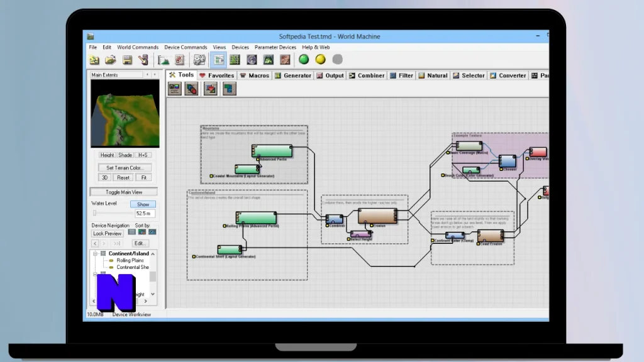
Task: Select the brown Erosion node
Action: pyautogui.click(x=377, y=216)
